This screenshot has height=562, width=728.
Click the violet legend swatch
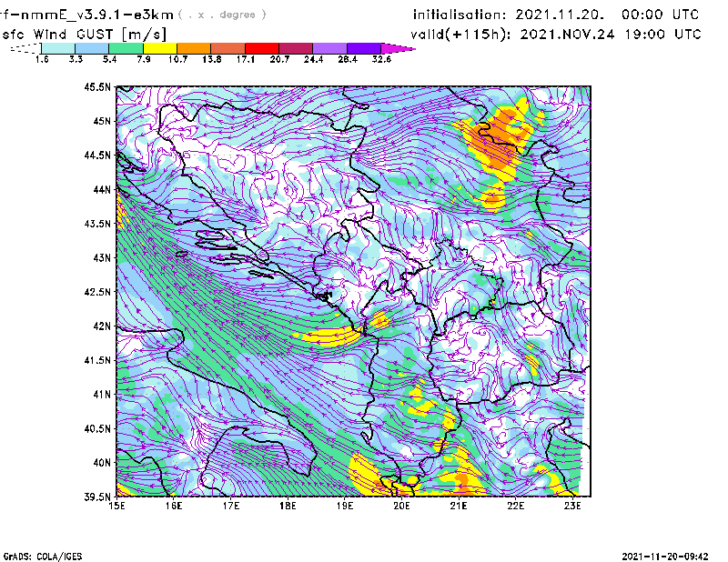[x=364, y=48]
